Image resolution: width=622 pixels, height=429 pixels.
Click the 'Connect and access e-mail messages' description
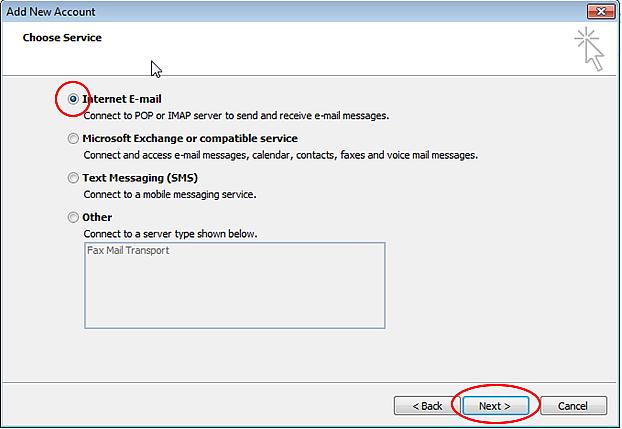280,155
